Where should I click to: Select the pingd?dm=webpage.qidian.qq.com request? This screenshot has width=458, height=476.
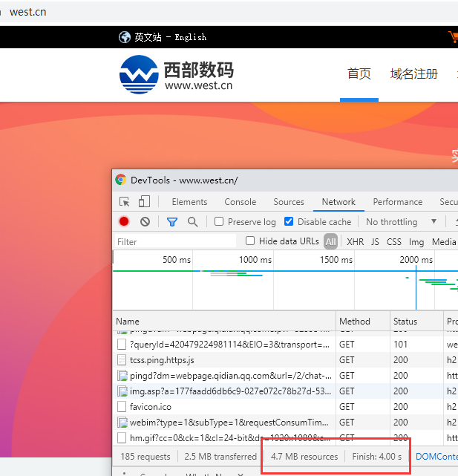pyautogui.click(x=285, y=376)
